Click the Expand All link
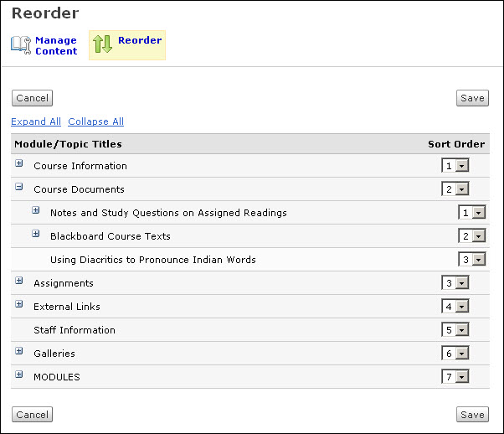The image size is (504, 434). click(x=36, y=121)
